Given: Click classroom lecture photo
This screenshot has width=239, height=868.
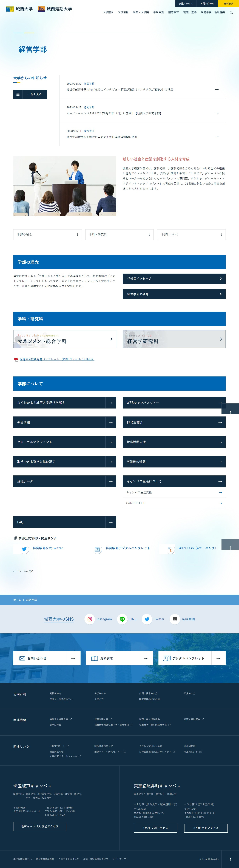Looking at the screenshot, I should [x=65, y=186].
